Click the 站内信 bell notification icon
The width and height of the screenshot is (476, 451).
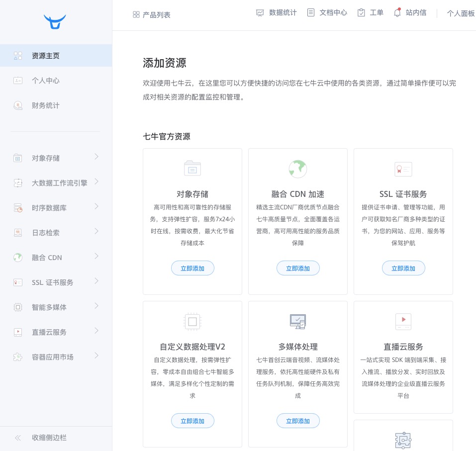point(397,12)
